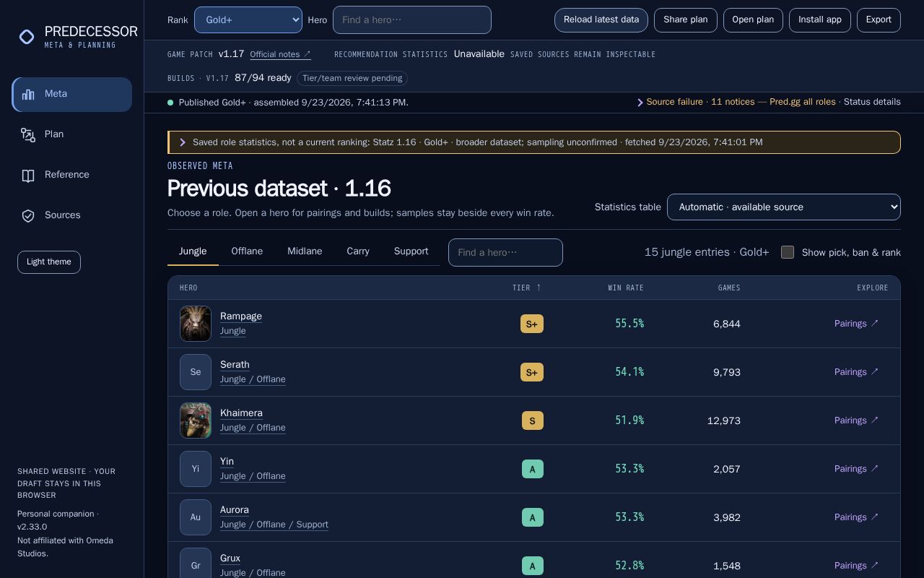Image resolution: width=924 pixels, height=578 pixels.
Task: Switch to Light theme
Action: coord(49,262)
